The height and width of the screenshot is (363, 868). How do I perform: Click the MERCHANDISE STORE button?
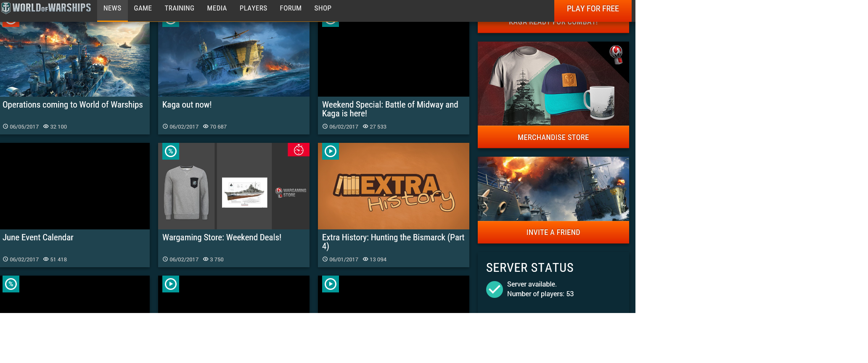click(553, 137)
